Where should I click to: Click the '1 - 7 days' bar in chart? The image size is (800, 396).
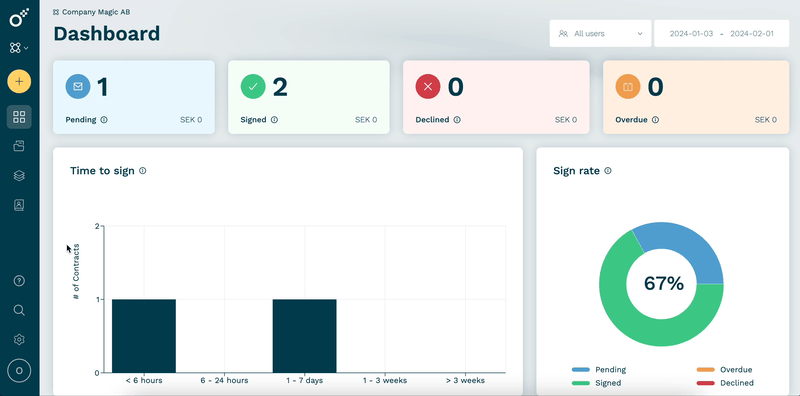tap(305, 336)
